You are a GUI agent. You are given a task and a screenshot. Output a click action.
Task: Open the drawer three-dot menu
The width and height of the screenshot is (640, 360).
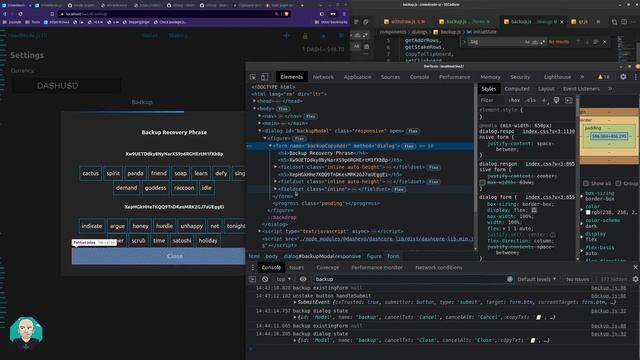point(253,267)
